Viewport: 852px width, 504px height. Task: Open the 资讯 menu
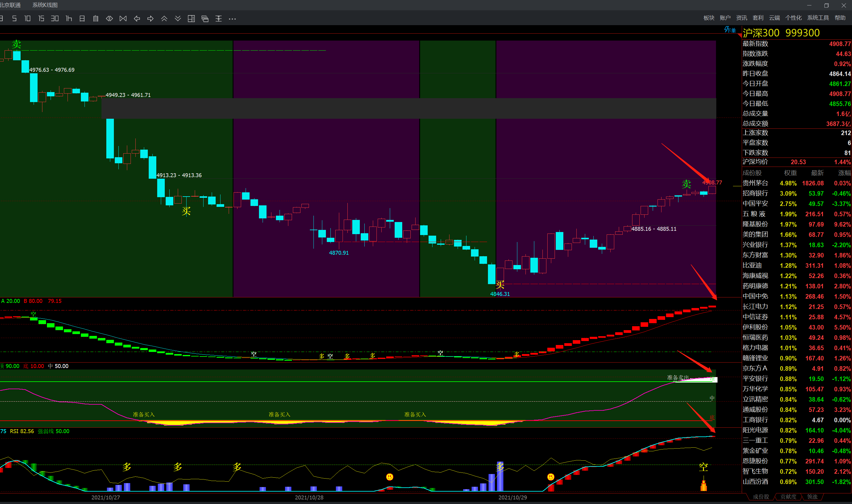(741, 18)
